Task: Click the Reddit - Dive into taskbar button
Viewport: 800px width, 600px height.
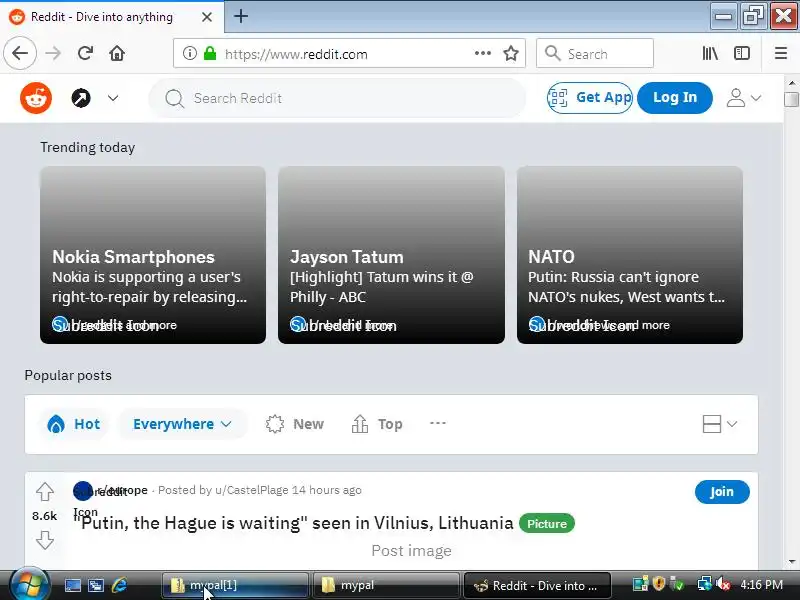Action: tap(537, 585)
